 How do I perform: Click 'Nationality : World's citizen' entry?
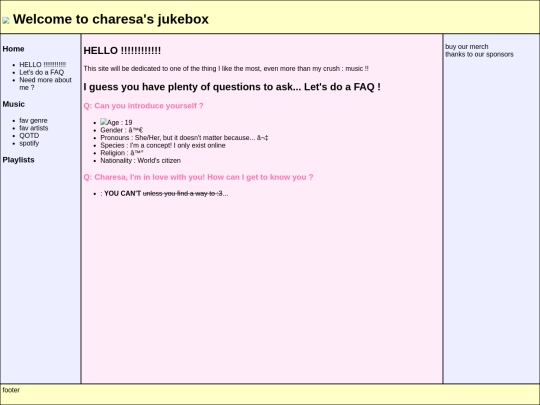[140, 160]
